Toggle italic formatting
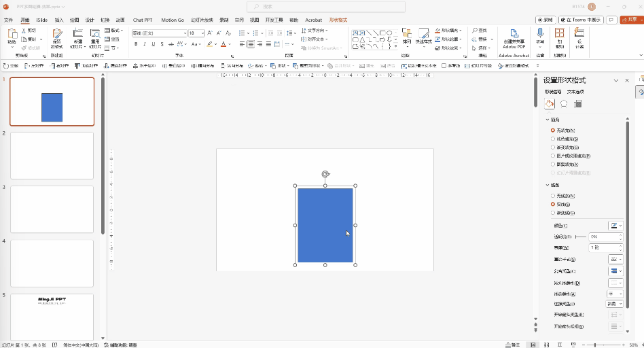 point(145,44)
